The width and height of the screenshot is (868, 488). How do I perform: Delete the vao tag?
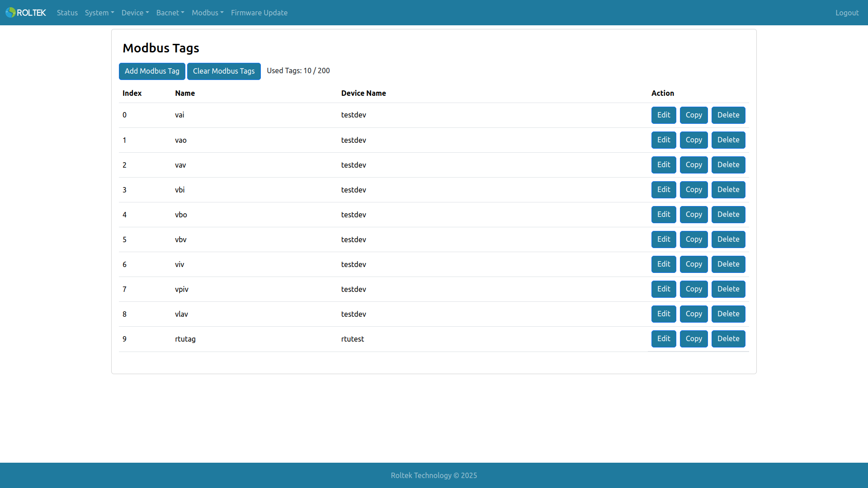(728, 140)
